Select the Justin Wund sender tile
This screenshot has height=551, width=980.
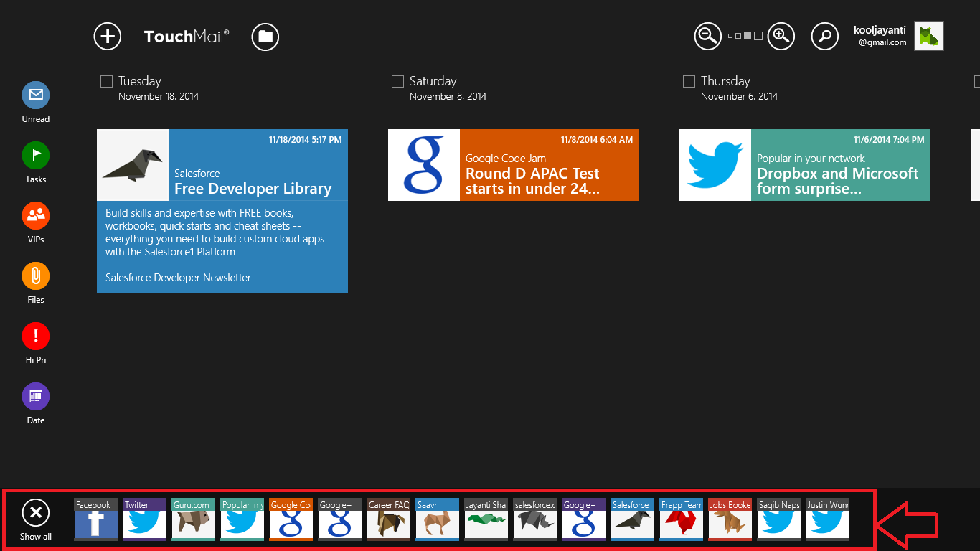tap(827, 519)
